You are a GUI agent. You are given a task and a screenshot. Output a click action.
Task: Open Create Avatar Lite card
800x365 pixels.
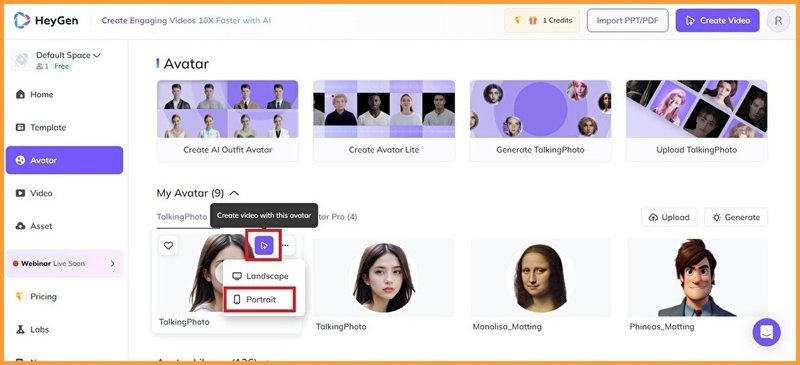pos(384,121)
